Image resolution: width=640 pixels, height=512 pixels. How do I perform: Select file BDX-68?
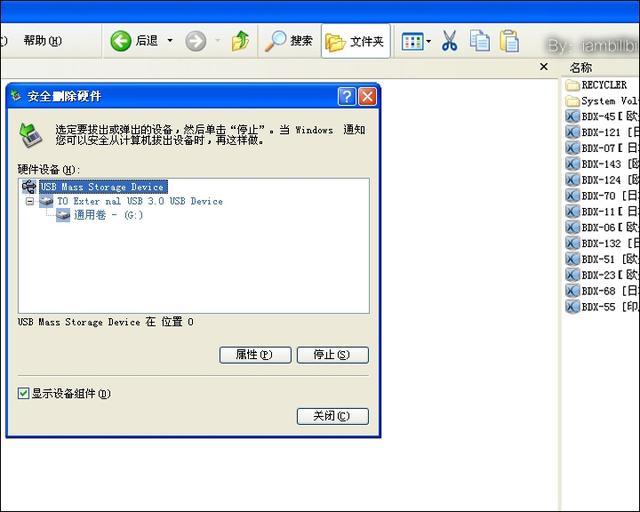(602, 291)
